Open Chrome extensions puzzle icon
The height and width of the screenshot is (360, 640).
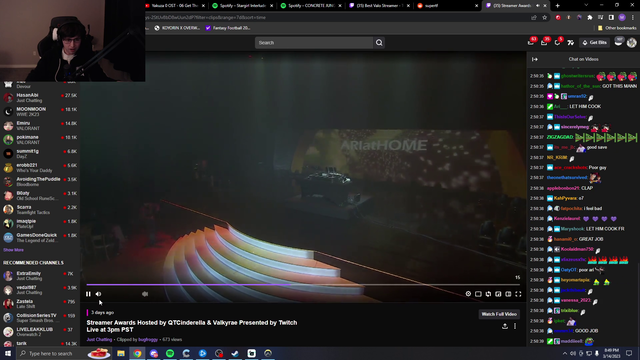[590, 18]
